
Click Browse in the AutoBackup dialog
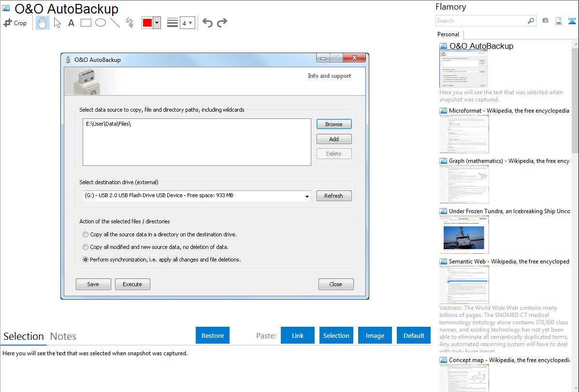tap(334, 124)
